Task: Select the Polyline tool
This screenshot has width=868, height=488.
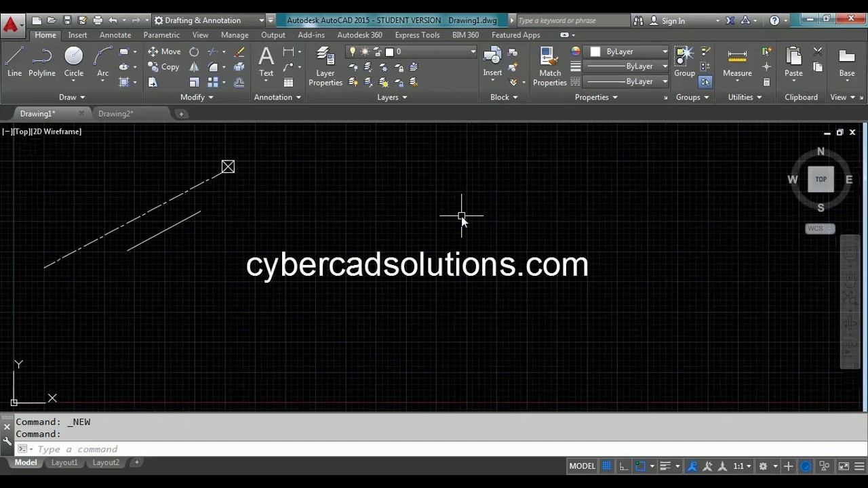Action: 41,62
